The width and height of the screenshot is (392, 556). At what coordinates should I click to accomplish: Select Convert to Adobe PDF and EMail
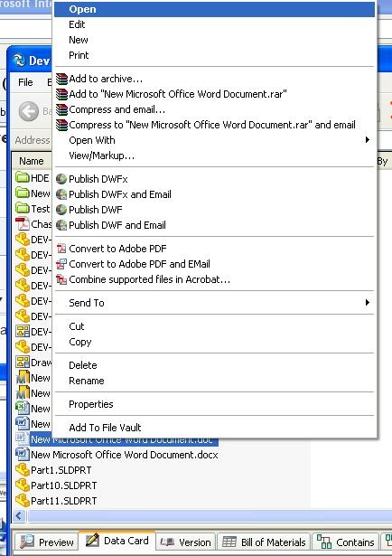[x=214, y=264]
